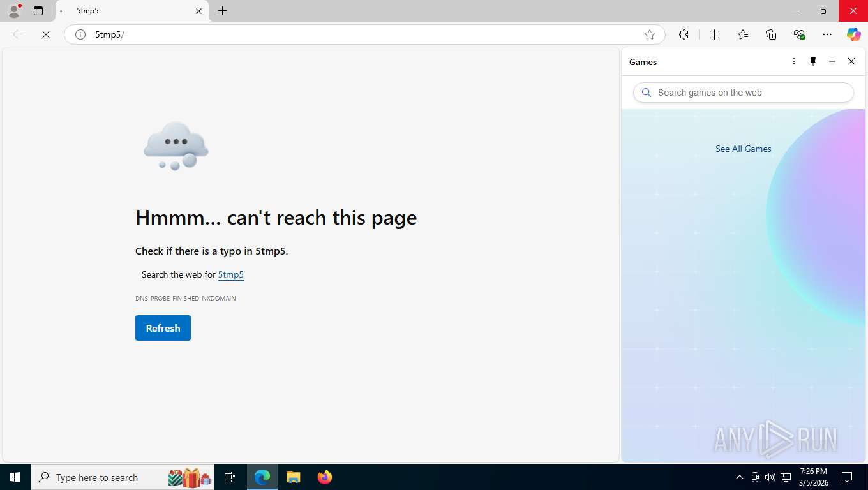Click the taskbar search box
868x490 pixels.
[124, 477]
